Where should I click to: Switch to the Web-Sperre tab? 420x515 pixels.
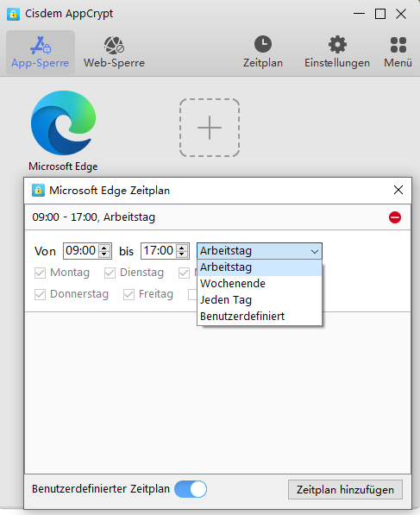[x=114, y=53]
